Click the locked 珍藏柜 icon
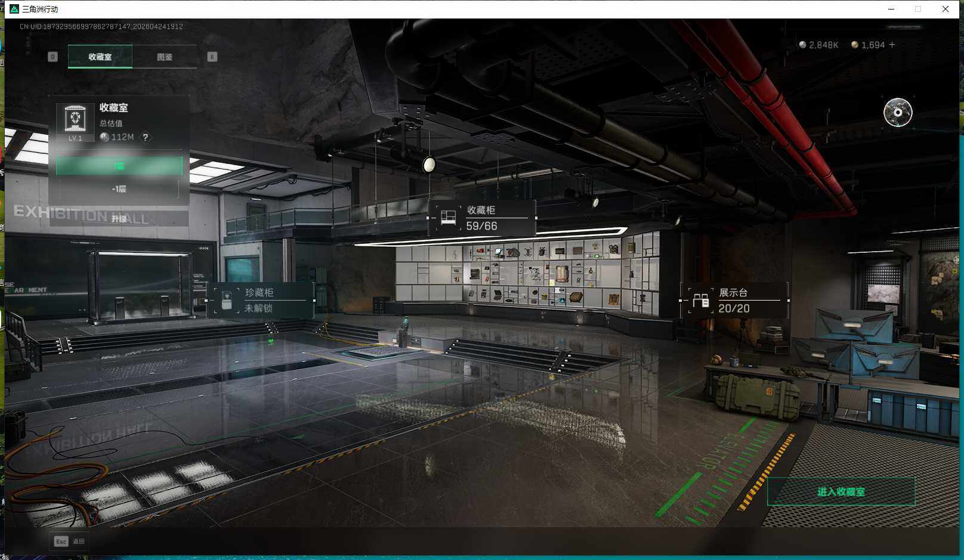Image resolution: width=964 pixels, height=560 pixels. point(227,300)
